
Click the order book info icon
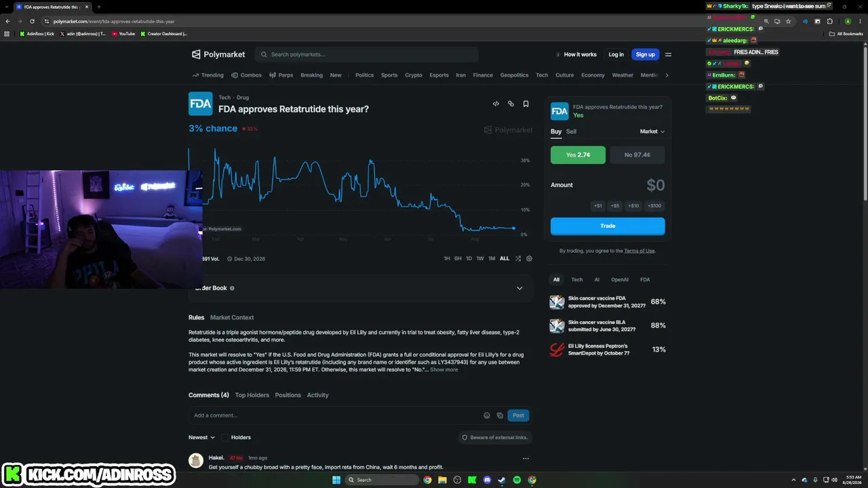point(232,288)
